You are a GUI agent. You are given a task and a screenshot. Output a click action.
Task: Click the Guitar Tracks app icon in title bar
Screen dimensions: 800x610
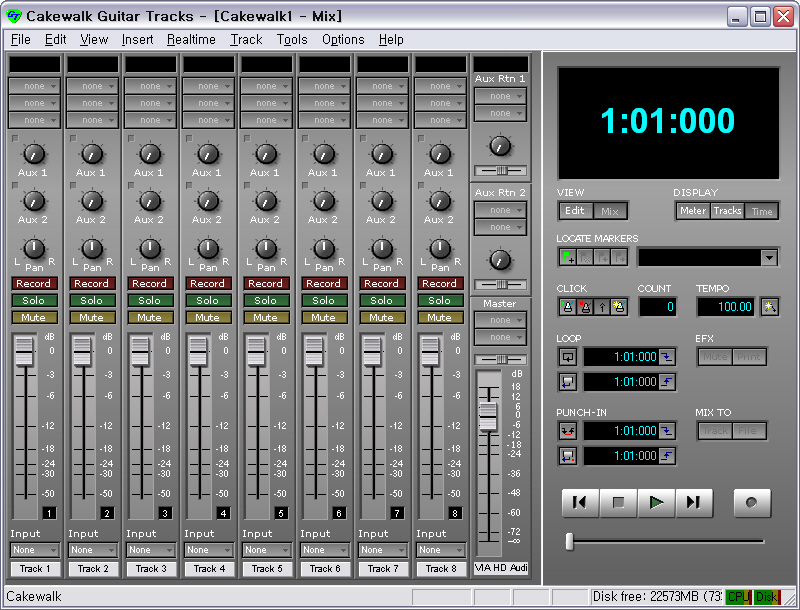[14, 16]
